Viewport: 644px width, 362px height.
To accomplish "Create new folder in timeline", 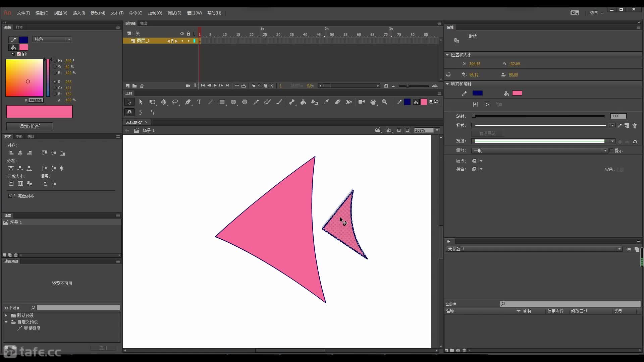I will [x=135, y=86].
